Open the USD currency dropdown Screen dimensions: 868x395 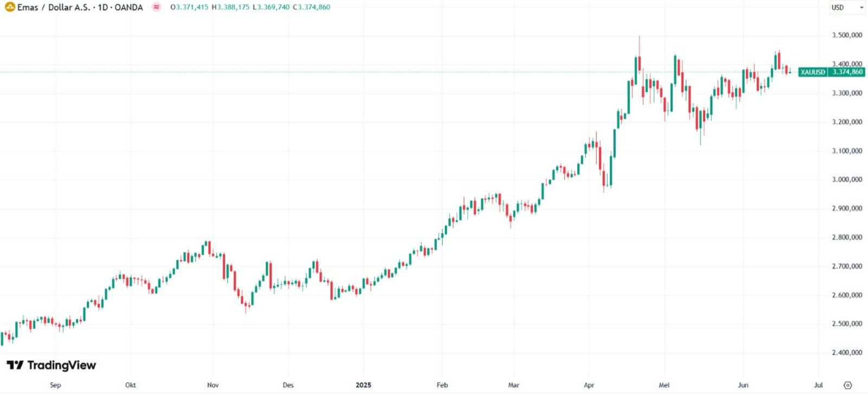click(847, 8)
